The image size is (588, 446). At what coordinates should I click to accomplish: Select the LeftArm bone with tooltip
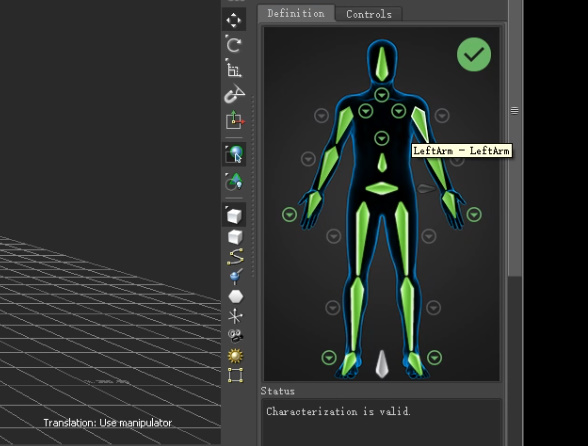421,125
